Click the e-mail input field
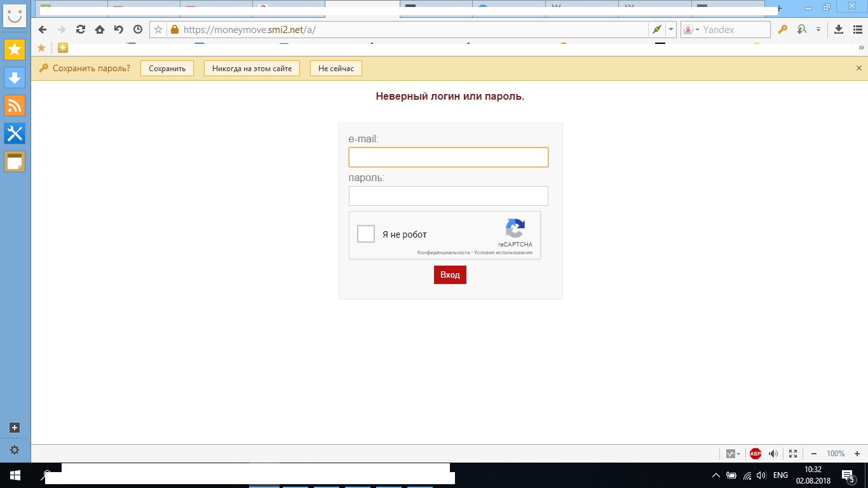Viewport: 868px width, 488px height. (x=449, y=157)
